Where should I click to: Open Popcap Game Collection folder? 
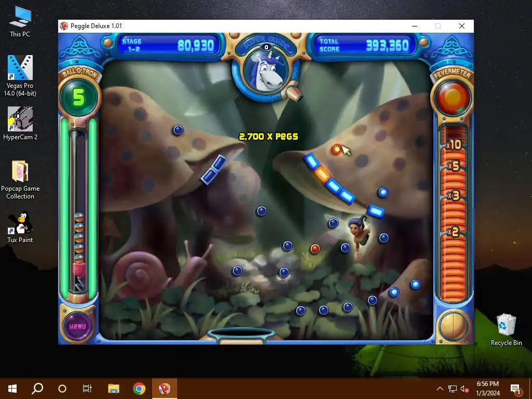[20, 180]
